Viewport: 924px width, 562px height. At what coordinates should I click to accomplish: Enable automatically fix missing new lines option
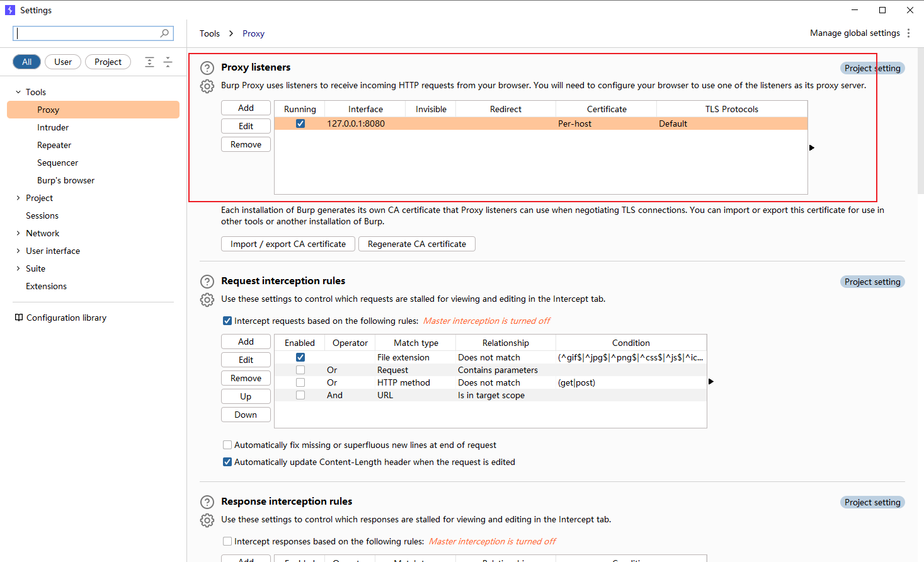pyautogui.click(x=227, y=445)
